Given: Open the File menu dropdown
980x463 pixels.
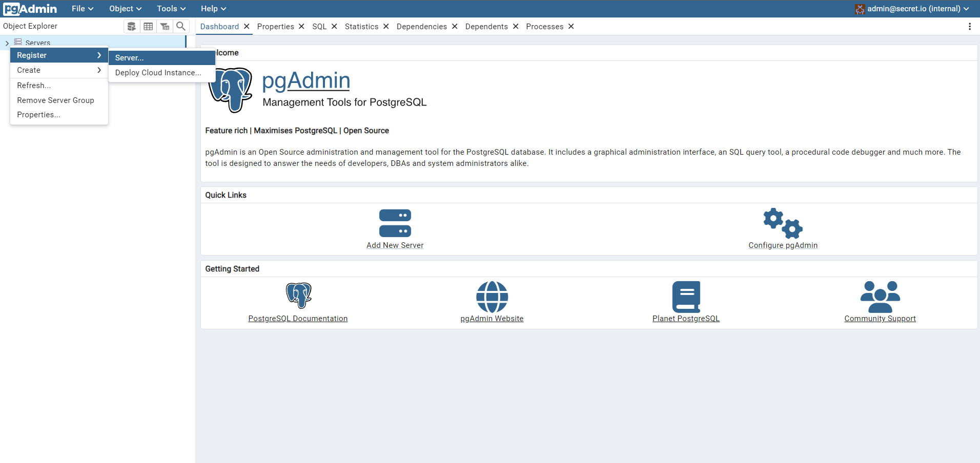Looking at the screenshot, I should click(x=83, y=9).
